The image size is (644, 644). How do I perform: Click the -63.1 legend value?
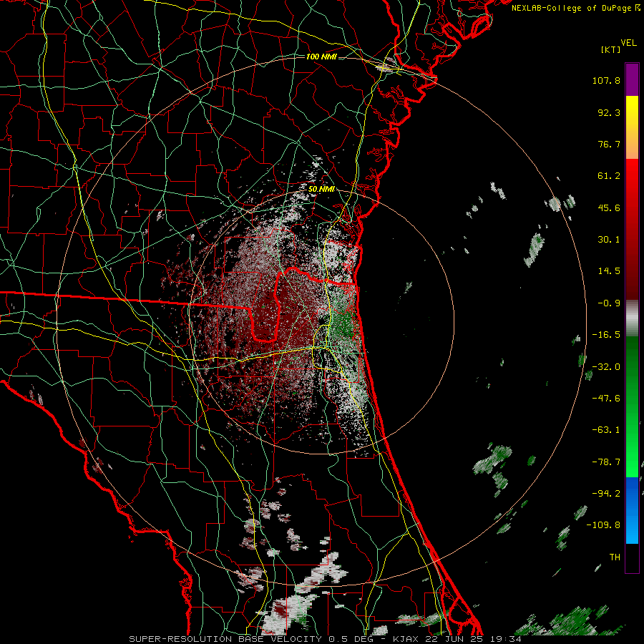click(x=606, y=430)
